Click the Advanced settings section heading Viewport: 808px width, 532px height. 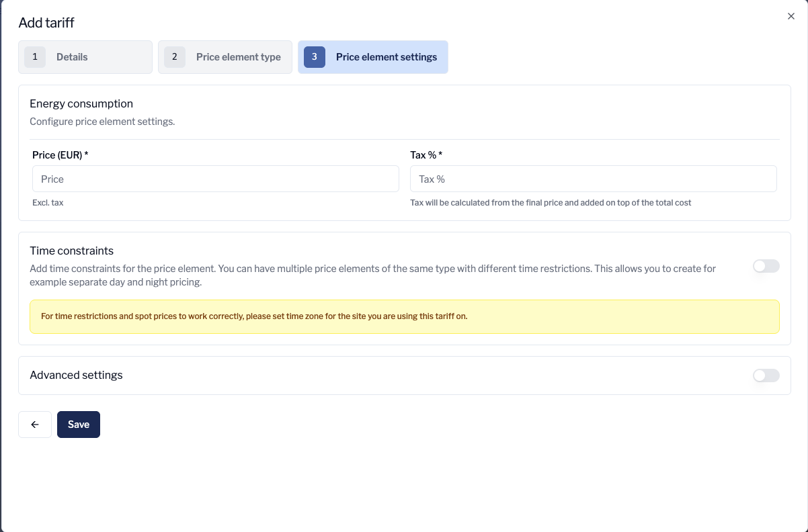coord(76,375)
